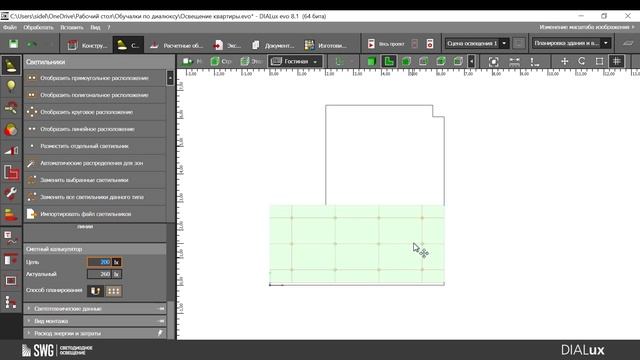The image size is (640, 360).
Task: Toggle the grid hash icon
Action: [617, 61]
